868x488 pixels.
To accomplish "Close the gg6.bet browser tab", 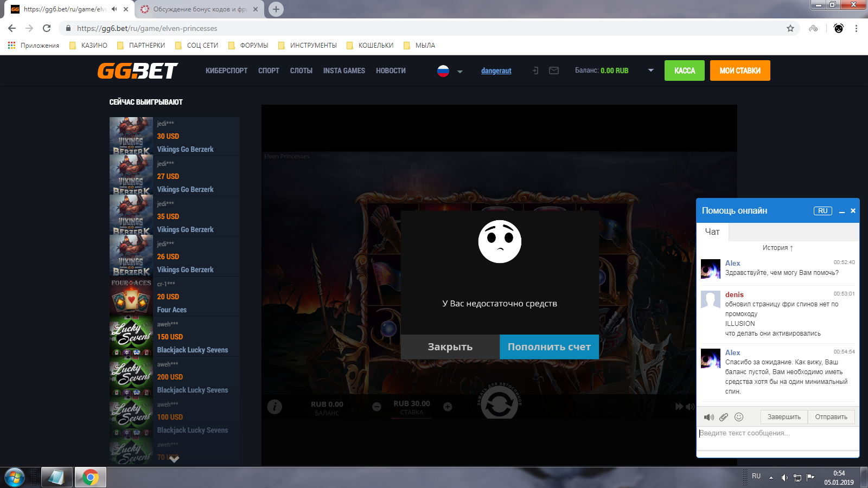I will [x=126, y=9].
